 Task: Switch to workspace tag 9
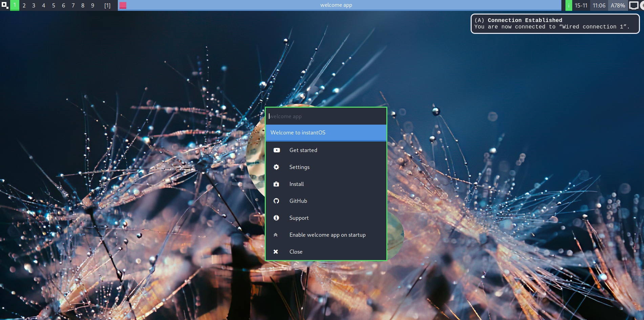click(92, 5)
